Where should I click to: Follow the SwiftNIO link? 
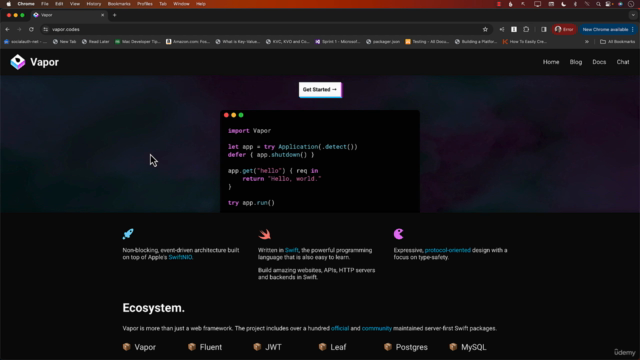[x=180, y=257]
